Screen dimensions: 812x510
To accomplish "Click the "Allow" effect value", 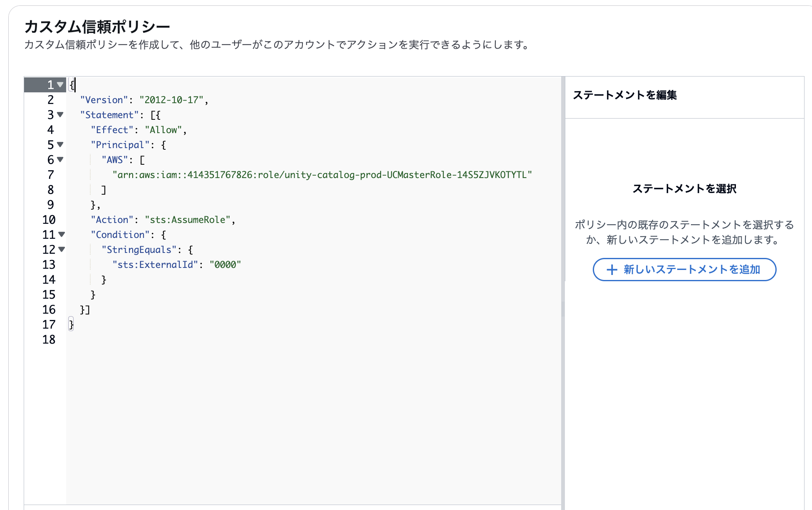I will pos(163,130).
